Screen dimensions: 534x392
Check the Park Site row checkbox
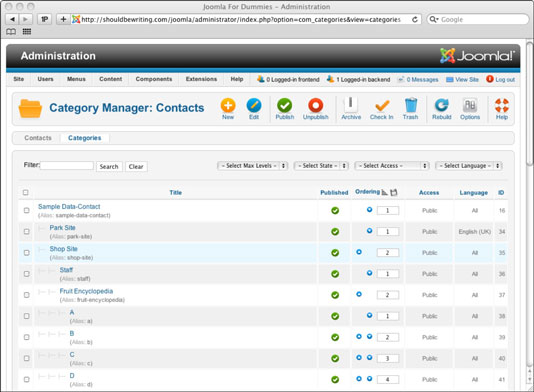27,232
